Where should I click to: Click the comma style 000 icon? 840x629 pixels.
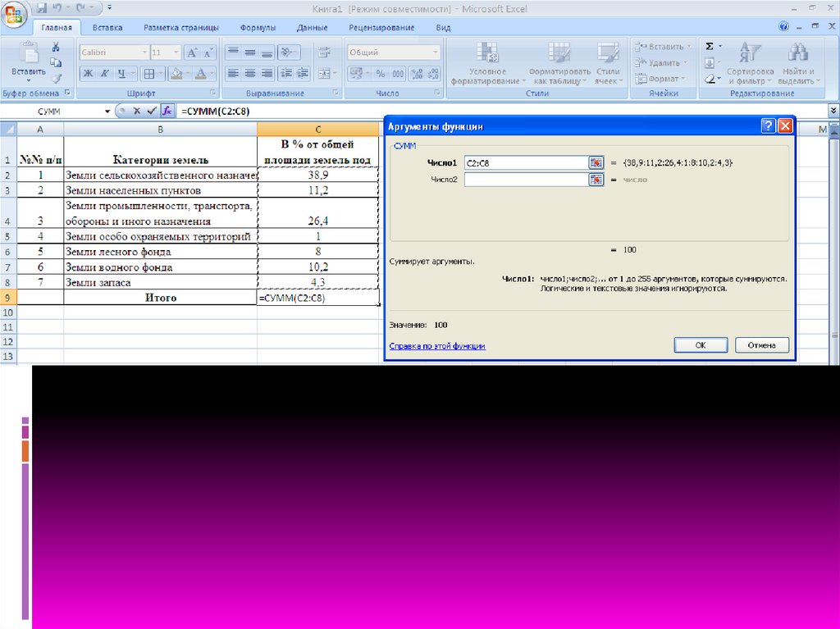398,74
